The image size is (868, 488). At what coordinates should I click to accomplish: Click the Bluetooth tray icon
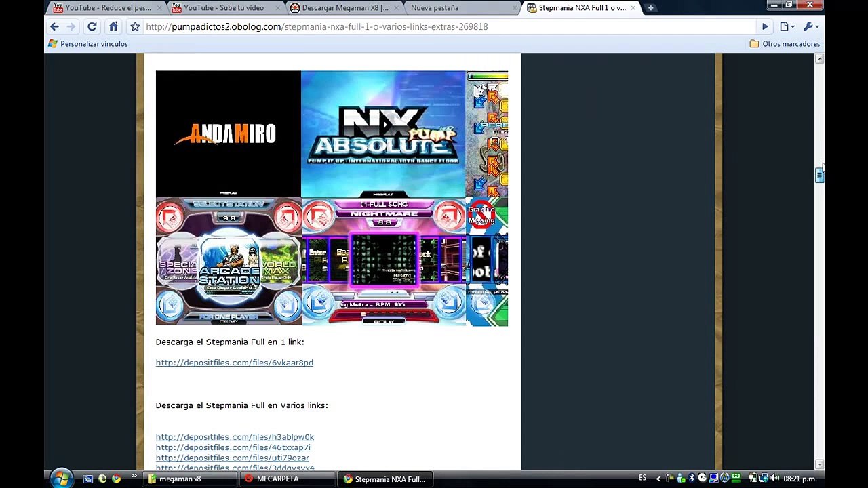click(692, 479)
